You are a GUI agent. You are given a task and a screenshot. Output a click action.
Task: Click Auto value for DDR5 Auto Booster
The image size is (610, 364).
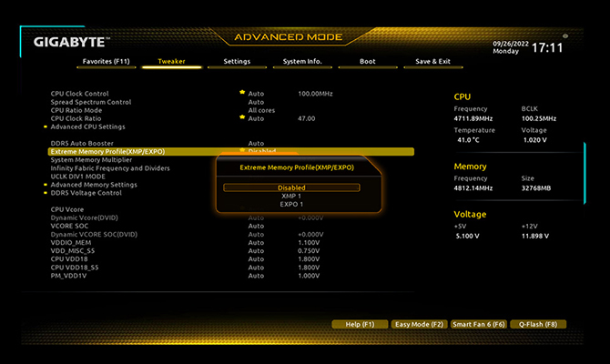point(256,144)
